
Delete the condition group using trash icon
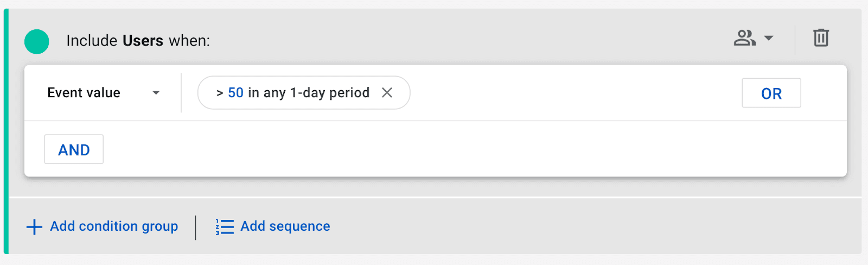[821, 38]
